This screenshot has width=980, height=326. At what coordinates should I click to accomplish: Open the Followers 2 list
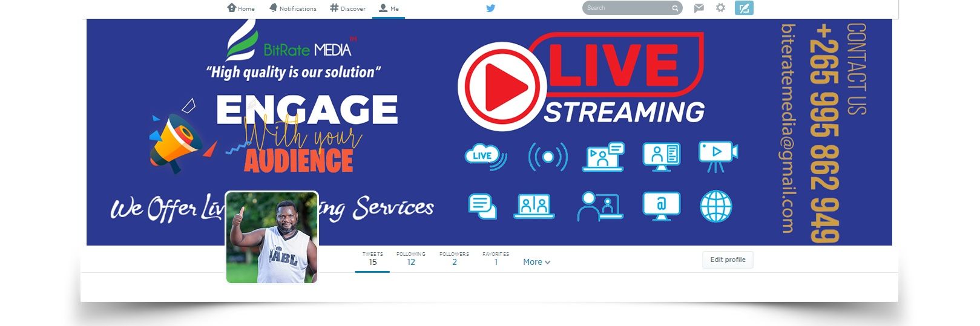454,259
